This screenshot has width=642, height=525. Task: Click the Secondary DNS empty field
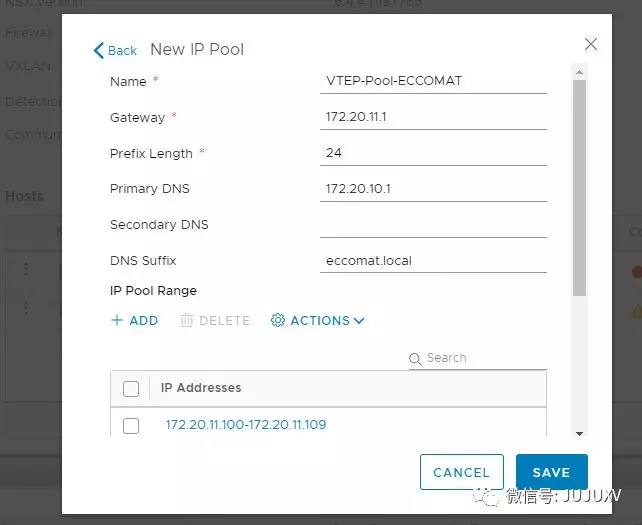tap(433, 225)
